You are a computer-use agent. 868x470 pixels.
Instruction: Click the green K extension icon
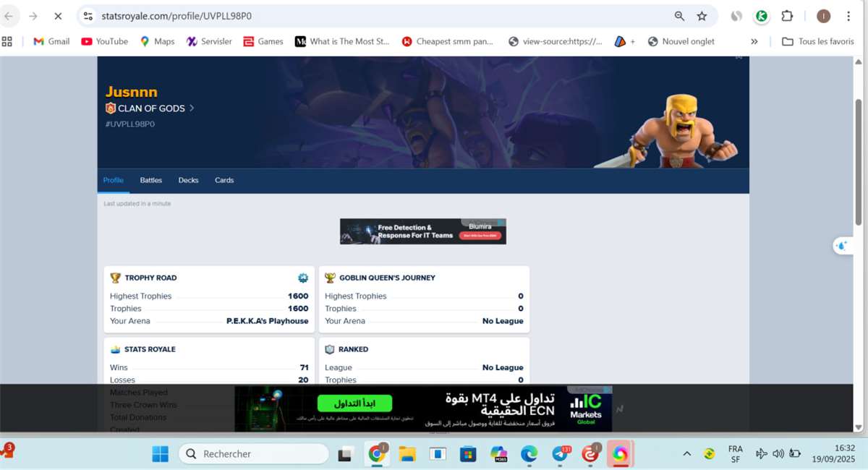pyautogui.click(x=762, y=16)
